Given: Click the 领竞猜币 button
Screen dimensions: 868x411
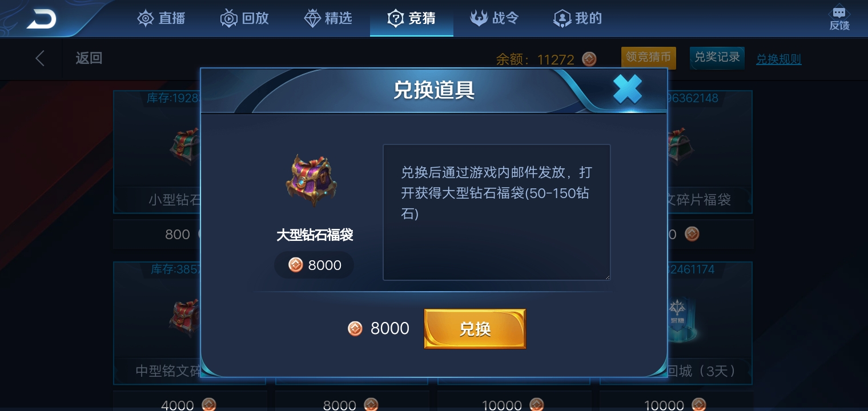Looking at the screenshot, I should click(648, 58).
